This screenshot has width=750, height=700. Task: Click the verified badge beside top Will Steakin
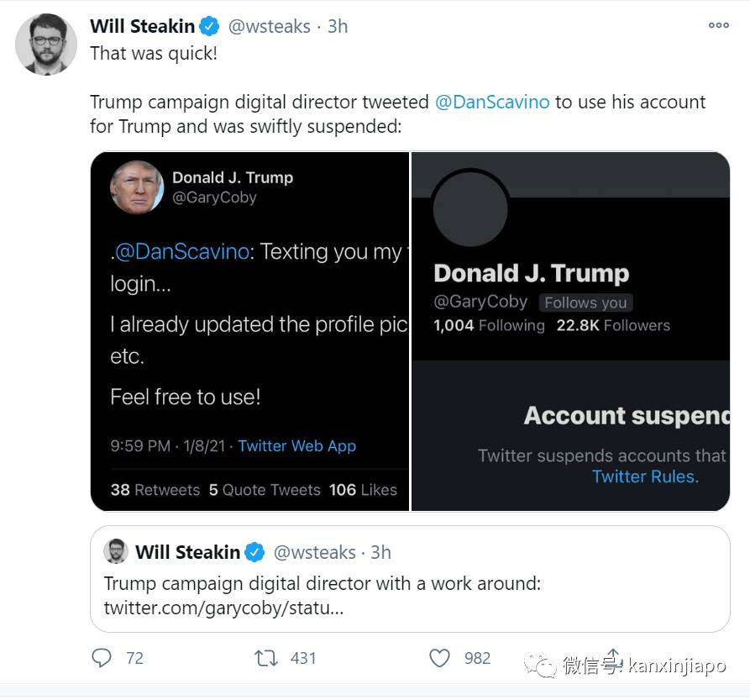tap(210, 27)
